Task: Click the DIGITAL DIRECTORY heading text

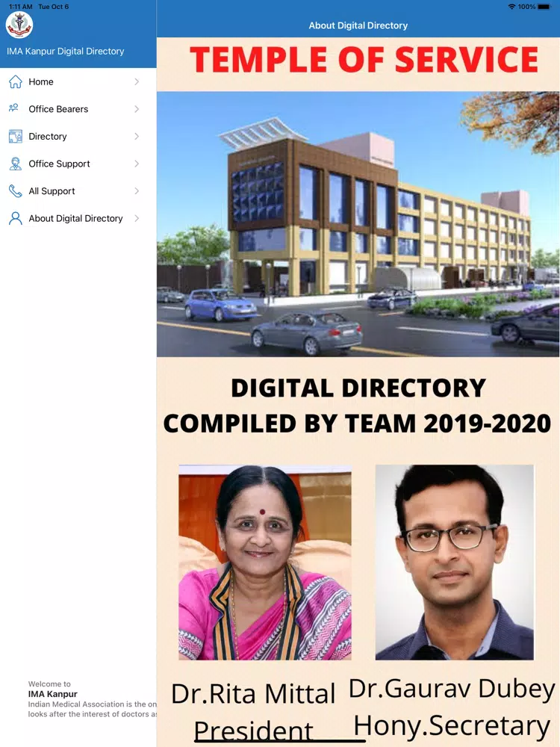Action: [x=358, y=388]
